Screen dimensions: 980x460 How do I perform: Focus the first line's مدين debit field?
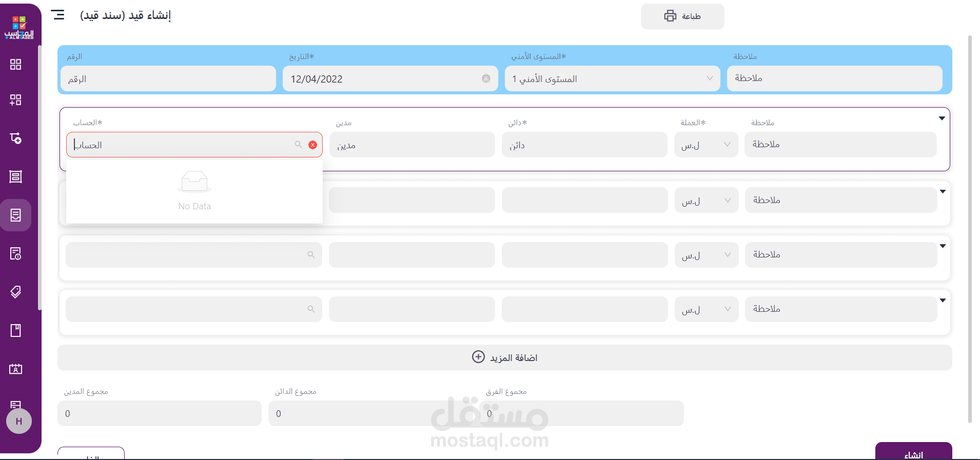[x=412, y=145]
